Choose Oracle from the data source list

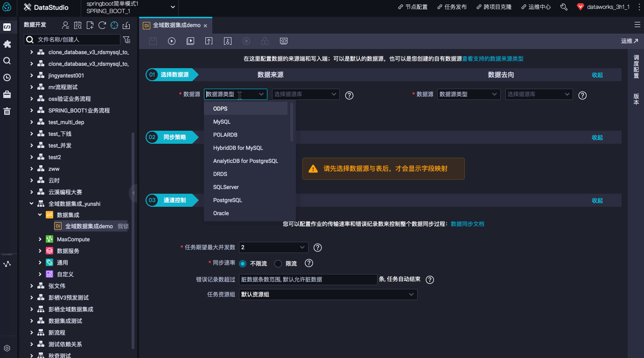[x=246, y=213]
